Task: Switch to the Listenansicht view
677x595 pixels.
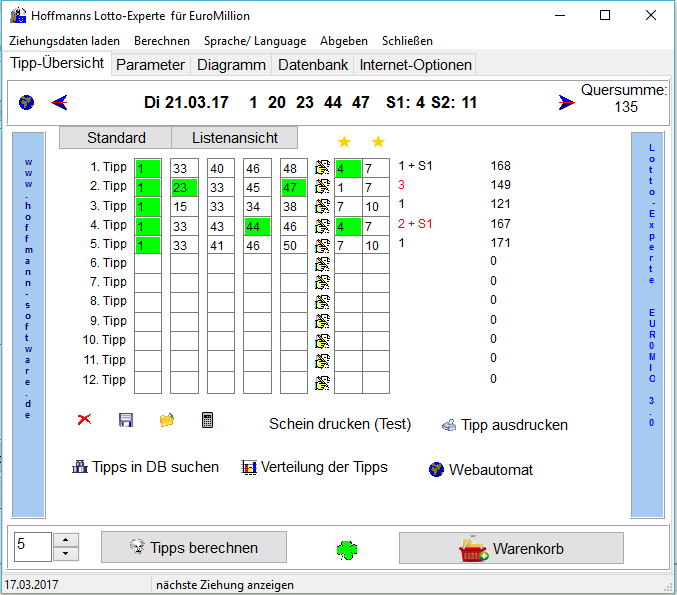Action: pyautogui.click(x=234, y=138)
